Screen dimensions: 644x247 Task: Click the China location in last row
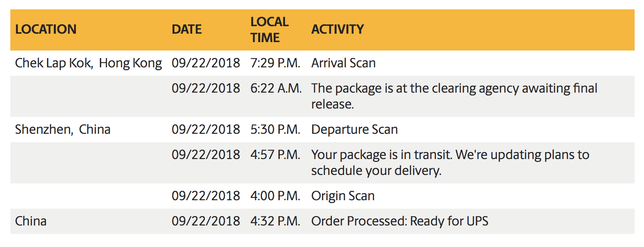[x=31, y=221]
